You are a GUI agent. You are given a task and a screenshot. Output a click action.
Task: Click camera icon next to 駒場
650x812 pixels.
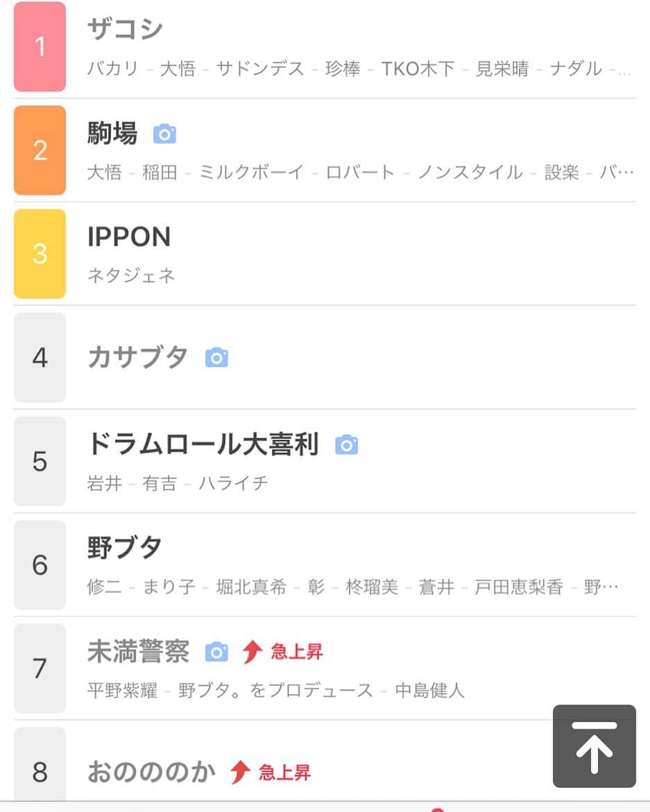pyautogui.click(x=164, y=134)
